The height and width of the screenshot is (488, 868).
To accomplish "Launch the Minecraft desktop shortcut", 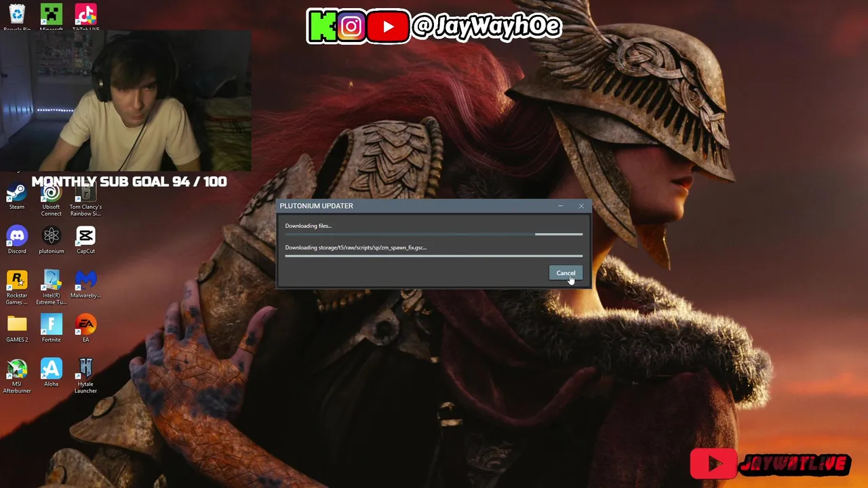I will pos(51,16).
